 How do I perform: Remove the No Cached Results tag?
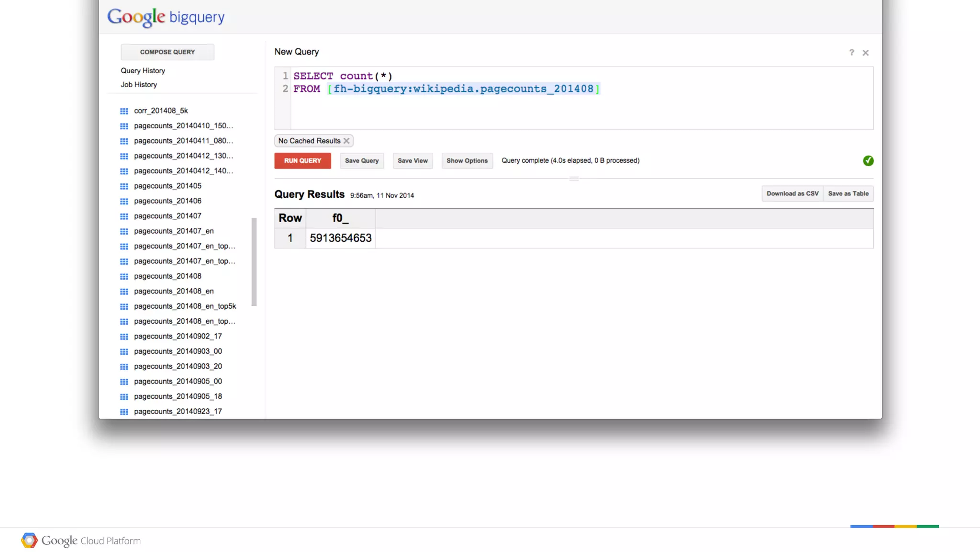point(346,141)
